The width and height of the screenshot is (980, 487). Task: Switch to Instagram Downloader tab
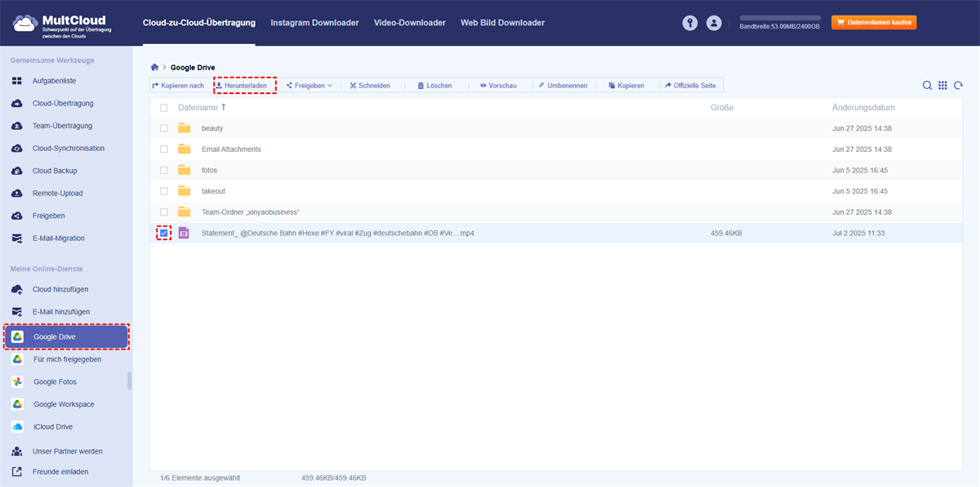coord(314,23)
